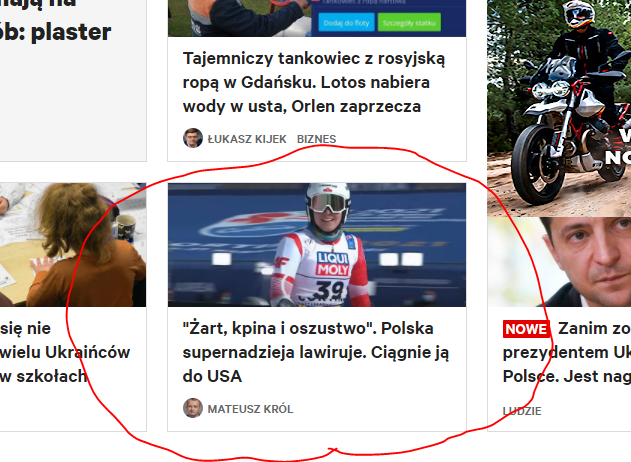Click the Zelensky portrait thumbnail
Viewport: 631px width, 462px height.
click(559, 262)
